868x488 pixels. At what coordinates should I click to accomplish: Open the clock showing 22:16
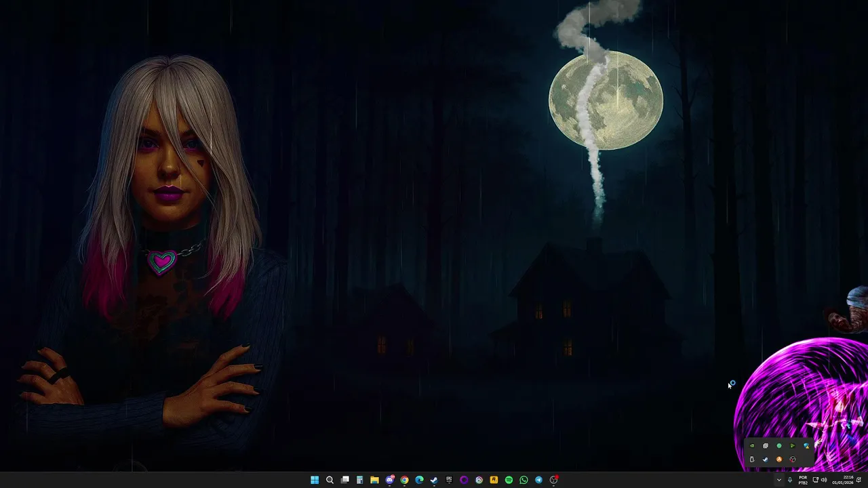[843, 480]
